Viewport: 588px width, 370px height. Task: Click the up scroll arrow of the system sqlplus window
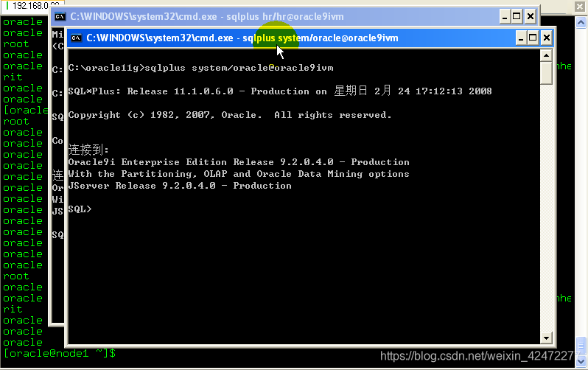[x=547, y=56]
